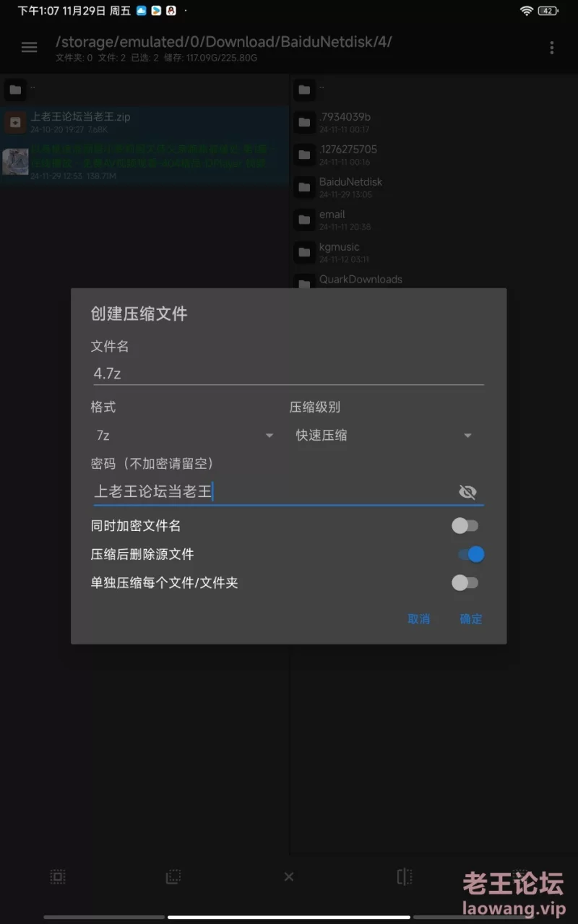The image size is (578, 924).
Task: Click the X deselect icon in bottom bar
Action: [289, 876]
